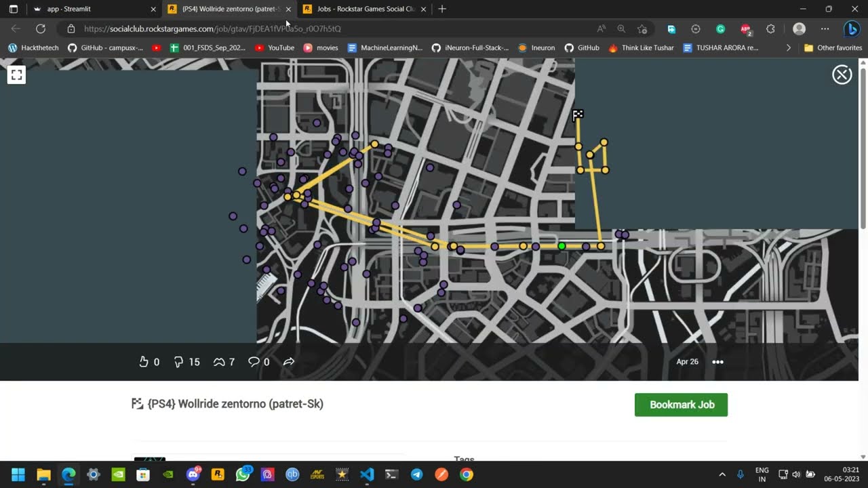Open File Explorer from taskbar

click(43, 474)
